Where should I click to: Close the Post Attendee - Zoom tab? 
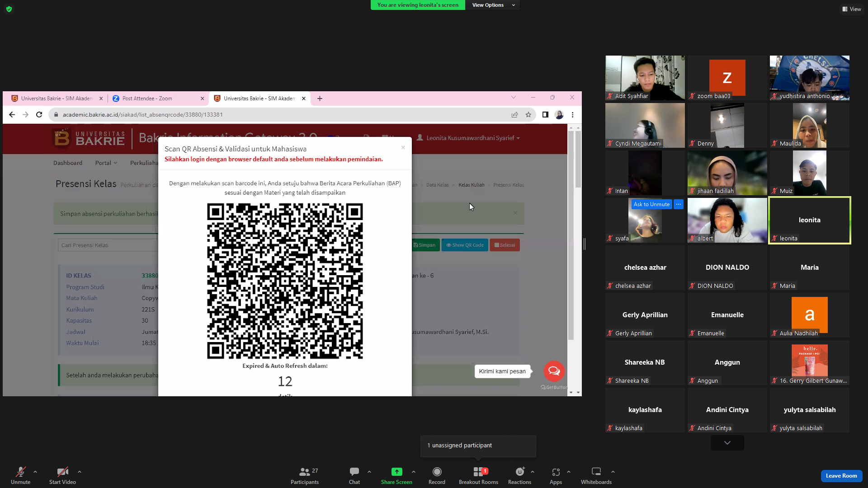(x=203, y=99)
